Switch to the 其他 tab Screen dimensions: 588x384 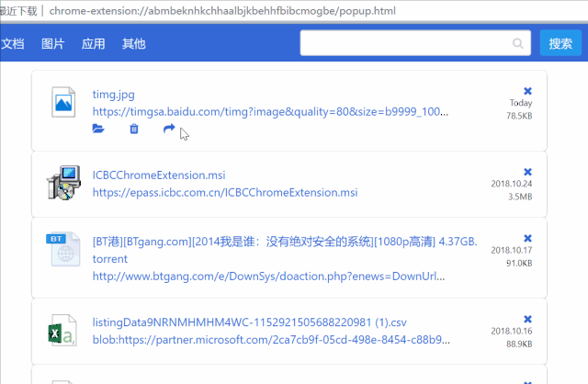click(x=133, y=44)
